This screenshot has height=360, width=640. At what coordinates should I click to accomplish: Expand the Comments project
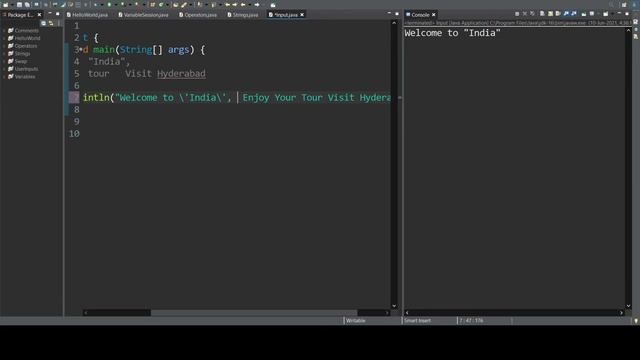tap(4, 31)
